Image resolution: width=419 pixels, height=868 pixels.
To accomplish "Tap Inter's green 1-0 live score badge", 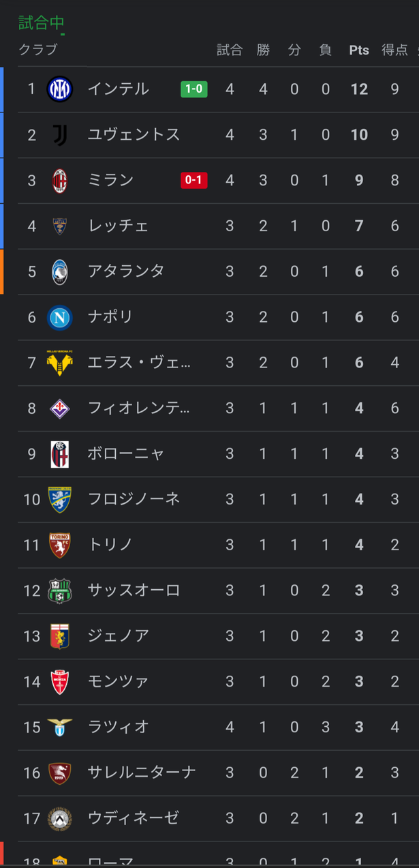I will click(193, 89).
